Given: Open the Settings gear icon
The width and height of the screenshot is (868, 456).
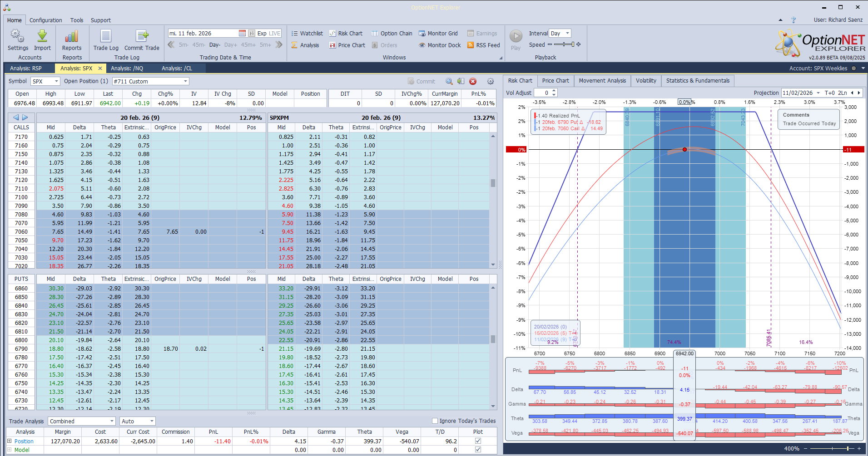Looking at the screenshot, I should [x=18, y=36].
